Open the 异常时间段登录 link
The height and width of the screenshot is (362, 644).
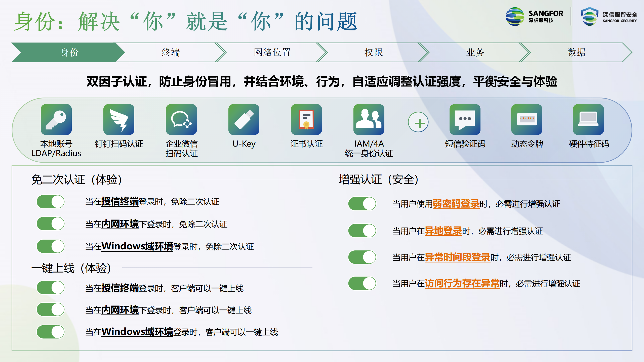tap(458, 257)
